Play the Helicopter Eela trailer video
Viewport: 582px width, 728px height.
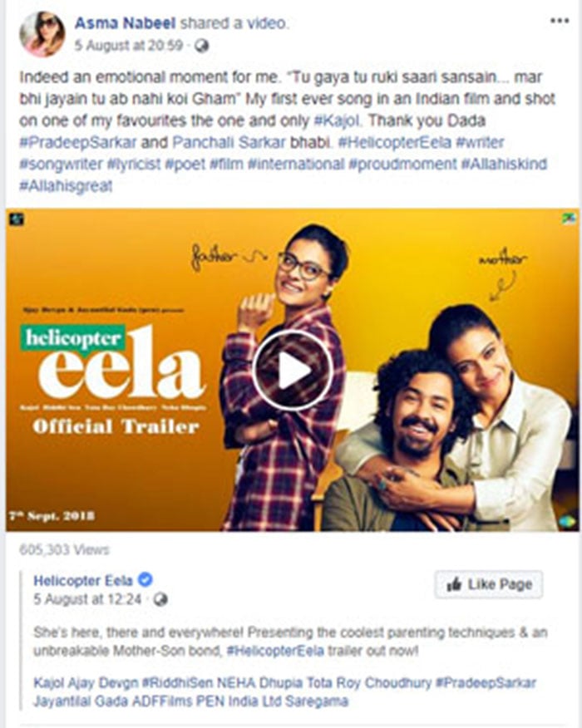(x=293, y=371)
